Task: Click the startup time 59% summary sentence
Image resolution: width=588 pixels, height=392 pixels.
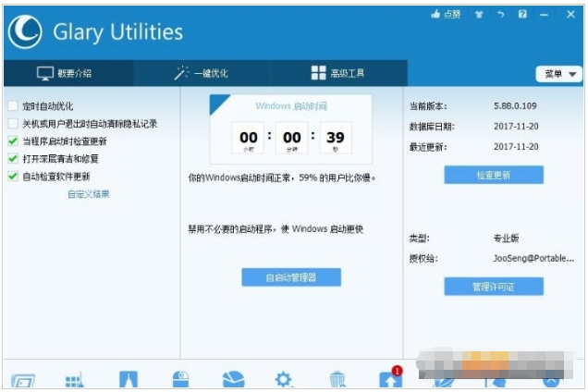Action: 282,178
